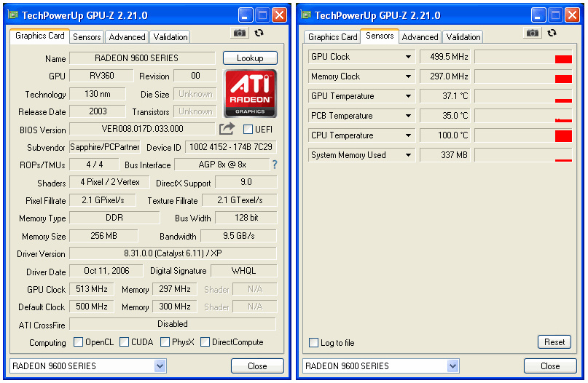Click the ATI Radeon Graphics logo

click(x=250, y=94)
